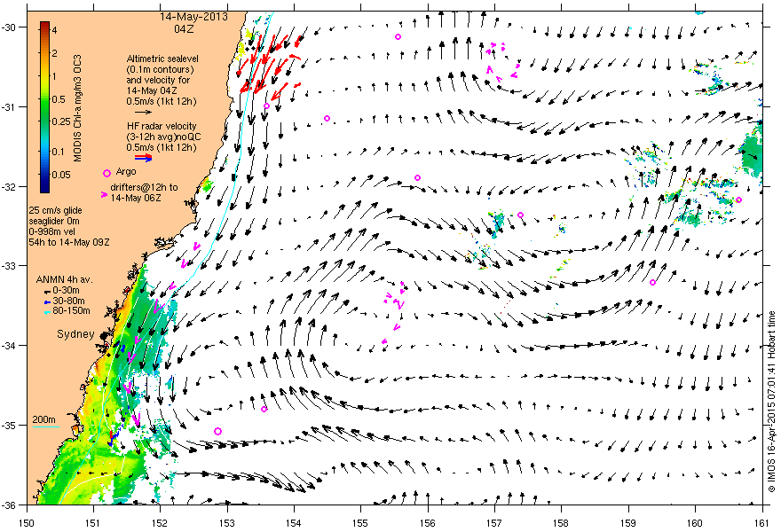Click the longitude axis label '153'
This screenshot has height=532, width=781.
click(x=227, y=523)
